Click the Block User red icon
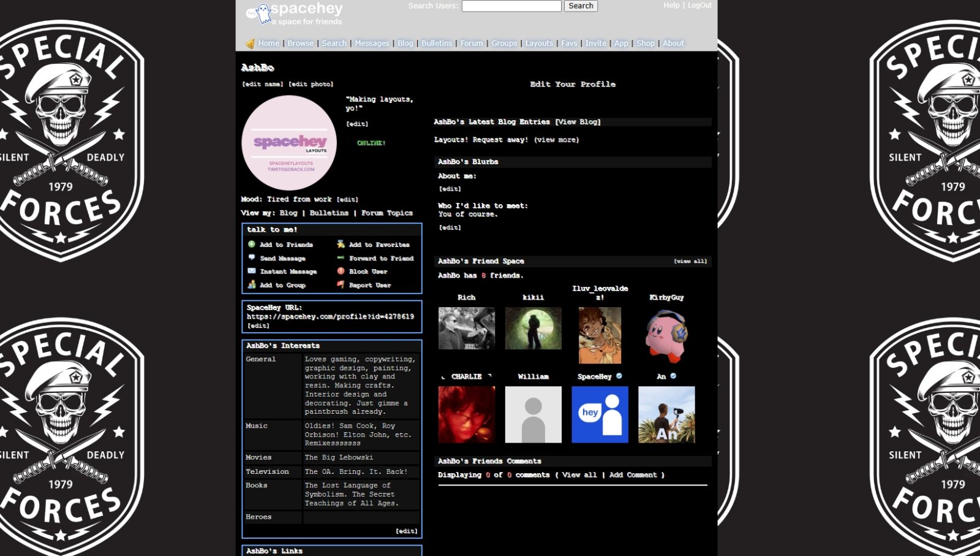This screenshot has width=980, height=556. click(x=341, y=271)
